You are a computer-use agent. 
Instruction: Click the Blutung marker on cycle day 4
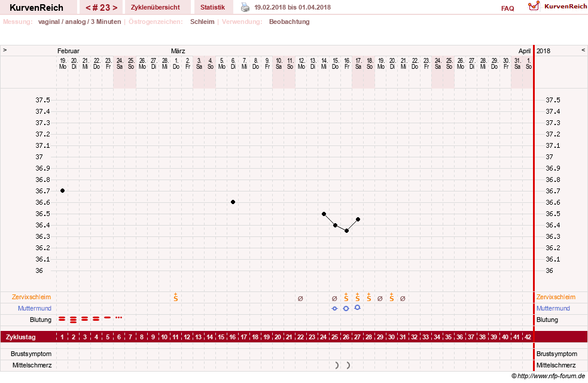tap(96, 319)
